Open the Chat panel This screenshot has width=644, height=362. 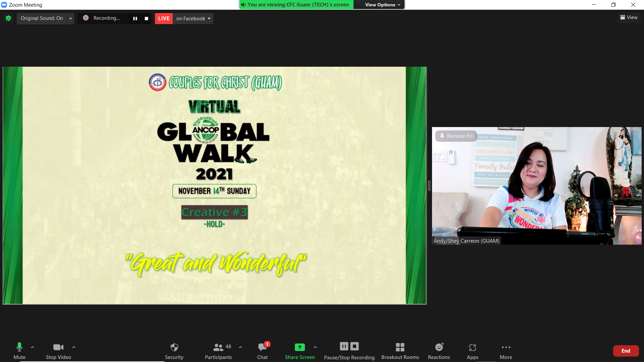[263, 351]
